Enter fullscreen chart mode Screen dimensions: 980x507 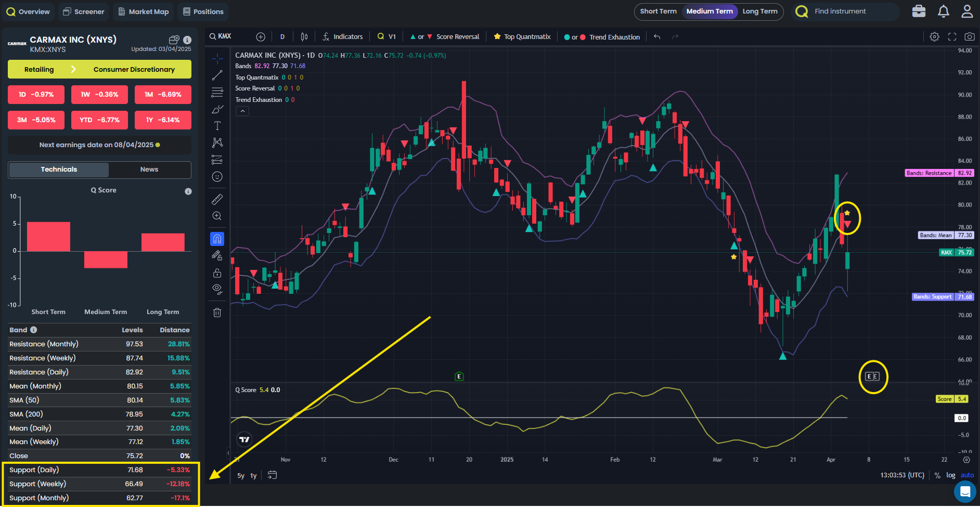pos(952,37)
